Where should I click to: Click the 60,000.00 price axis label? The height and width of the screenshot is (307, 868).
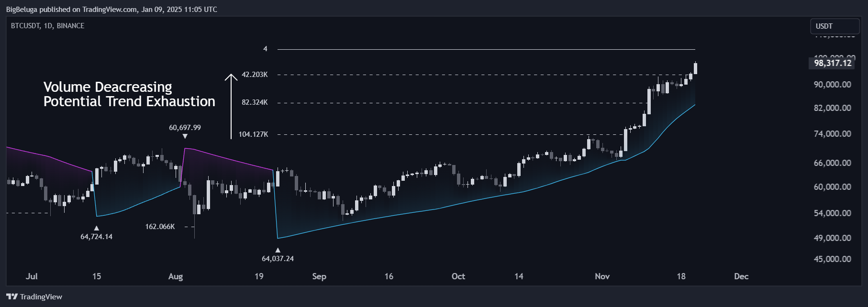832,187
